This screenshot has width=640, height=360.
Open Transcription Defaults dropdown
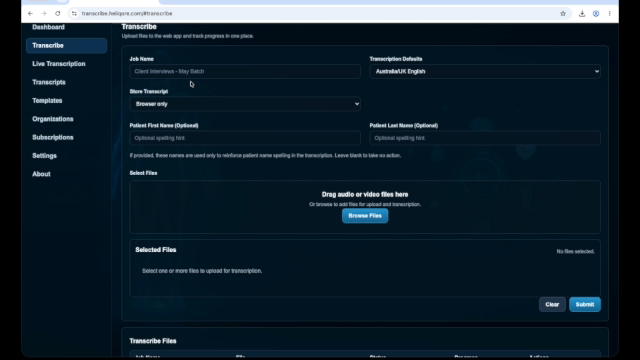(485, 71)
